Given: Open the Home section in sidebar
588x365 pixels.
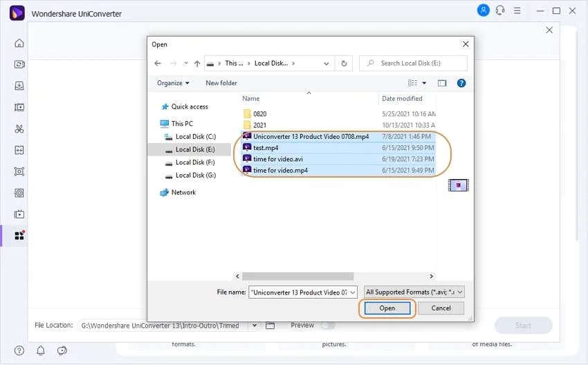Looking at the screenshot, I should (19, 43).
